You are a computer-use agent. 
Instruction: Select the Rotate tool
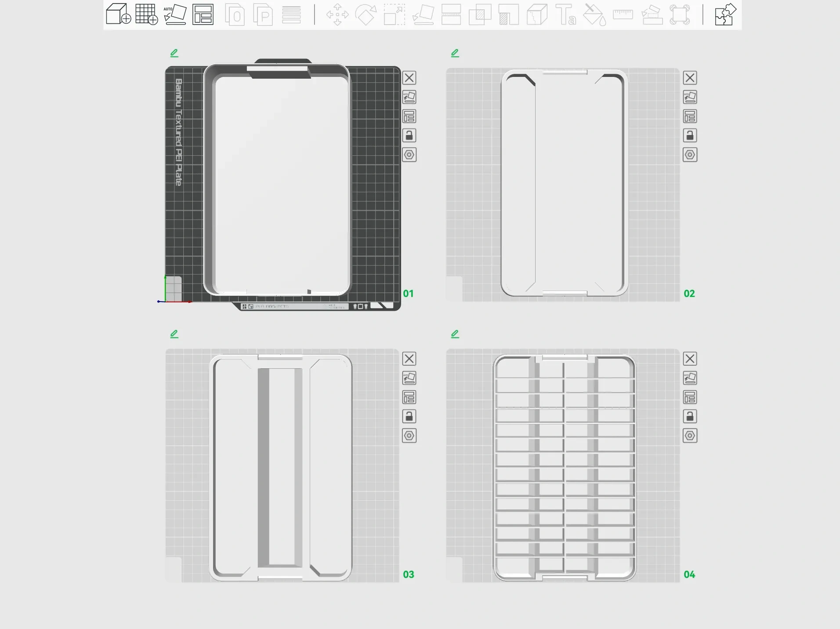click(x=366, y=15)
